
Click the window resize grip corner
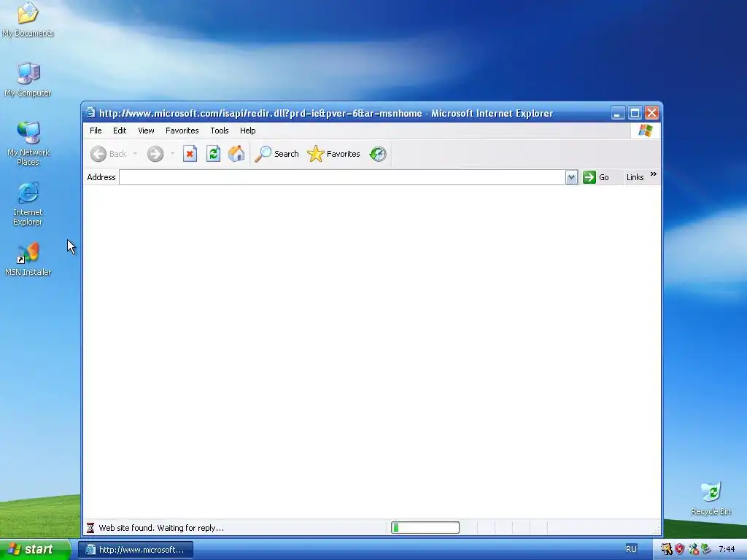point(656,530)
